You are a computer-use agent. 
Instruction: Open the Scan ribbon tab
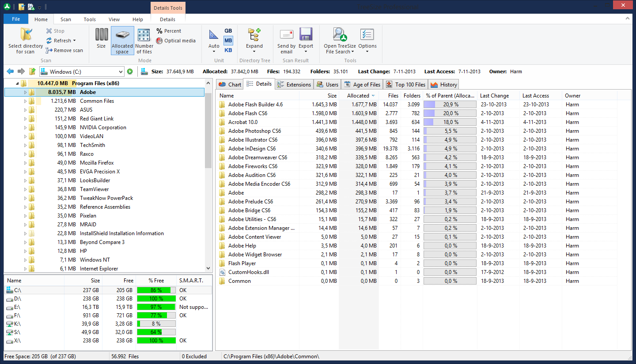pyautogui.click(x=66, y=19)
